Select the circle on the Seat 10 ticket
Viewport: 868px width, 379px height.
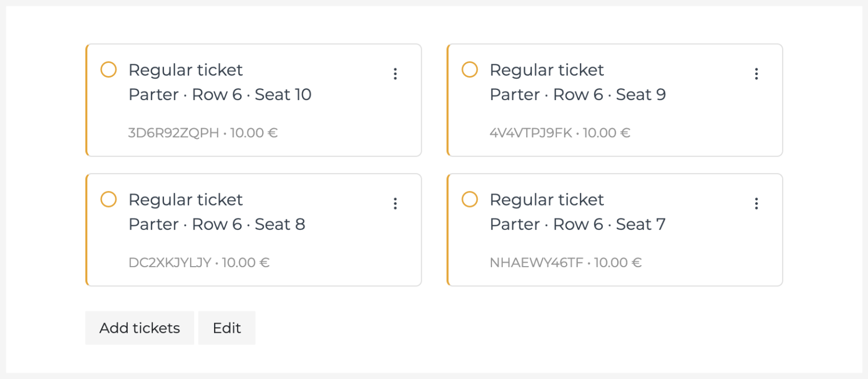point(108,69)
